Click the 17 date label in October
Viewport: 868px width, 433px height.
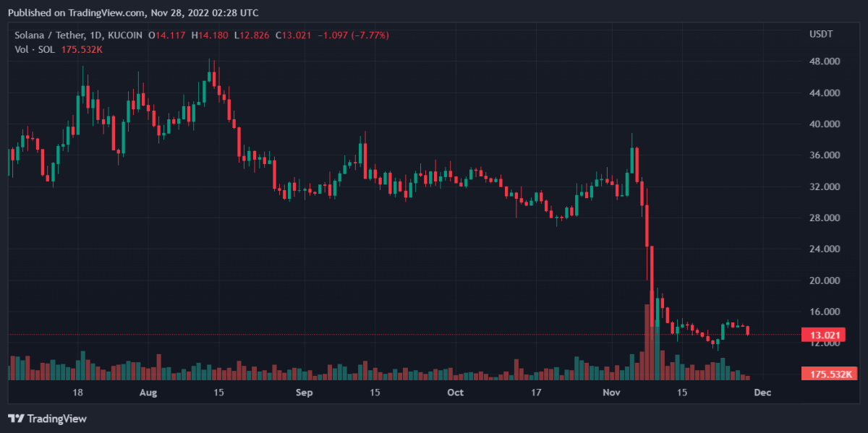pos(536,393)
